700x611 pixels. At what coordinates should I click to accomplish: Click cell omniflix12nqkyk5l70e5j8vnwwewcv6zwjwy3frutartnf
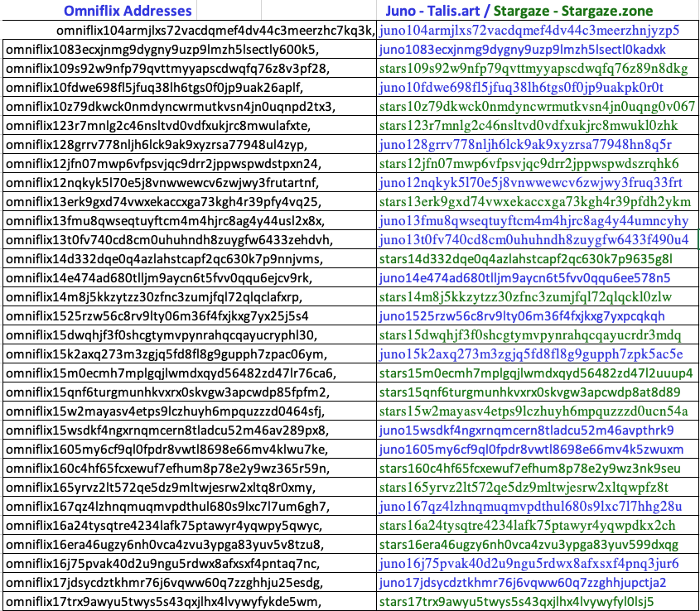190,182
